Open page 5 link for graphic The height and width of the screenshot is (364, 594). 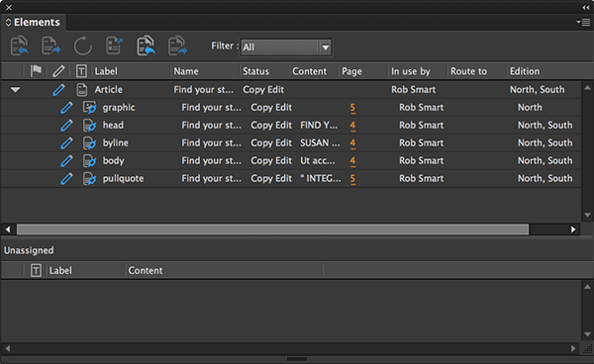pyautogui.click(x=352, y=108)
